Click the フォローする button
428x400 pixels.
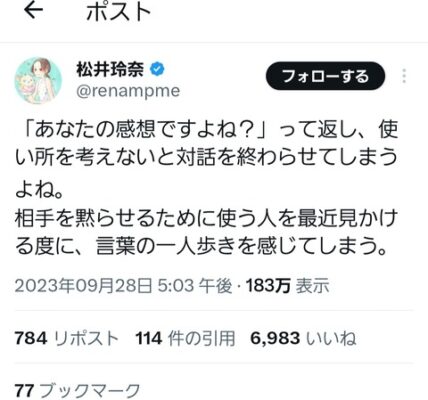coord(325,76)
